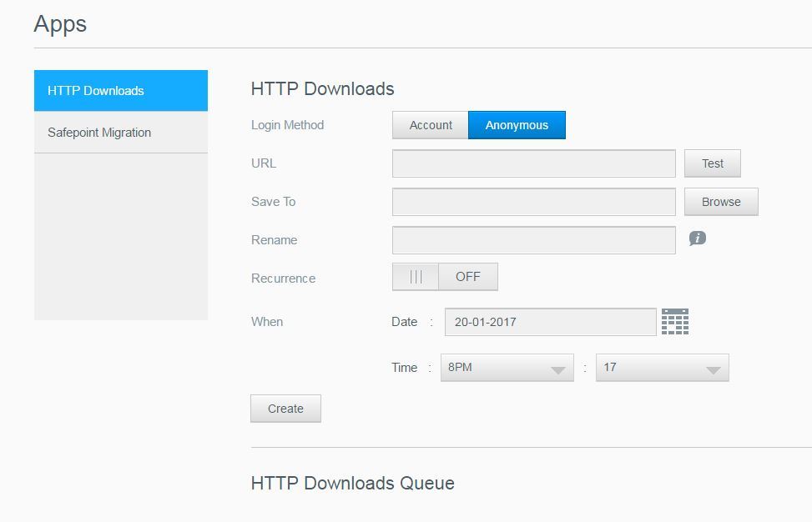Click Browse to choose save location
Viewport: 812px width, 522px height.
[x=721, y=202]
